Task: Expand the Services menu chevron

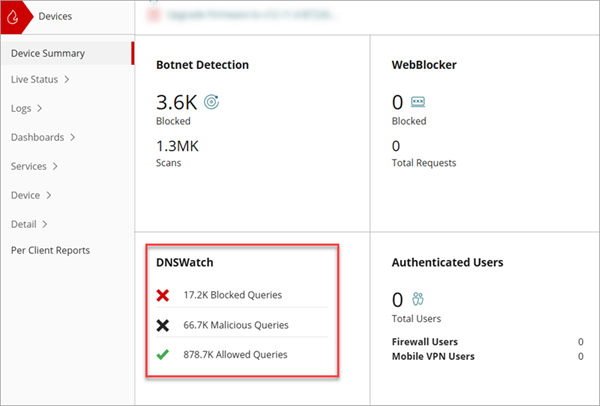Action: 55,166
